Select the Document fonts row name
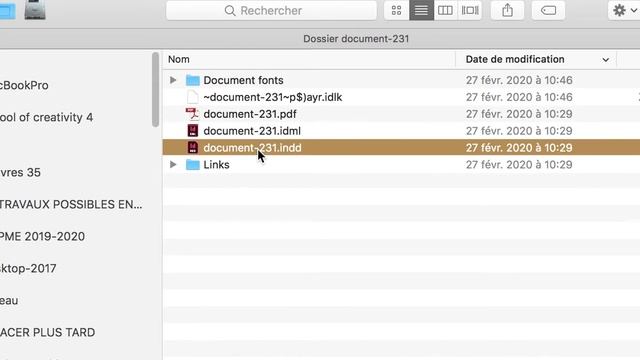This screenshot has width=640, height=360. coord(243,80)
